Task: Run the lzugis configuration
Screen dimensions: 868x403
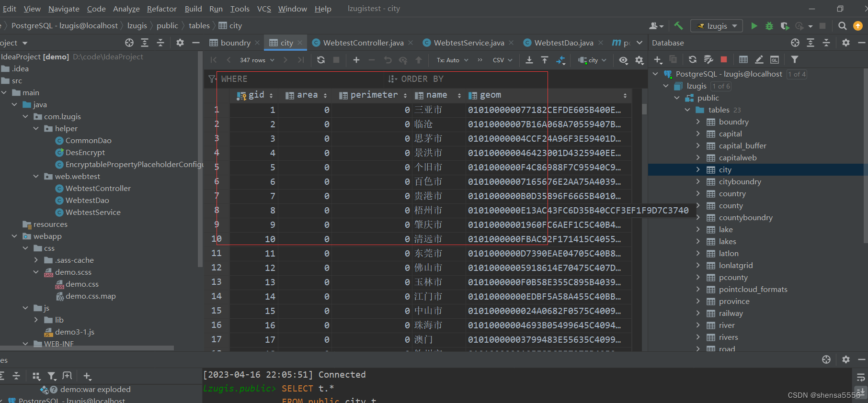Action: pos(754,26)
